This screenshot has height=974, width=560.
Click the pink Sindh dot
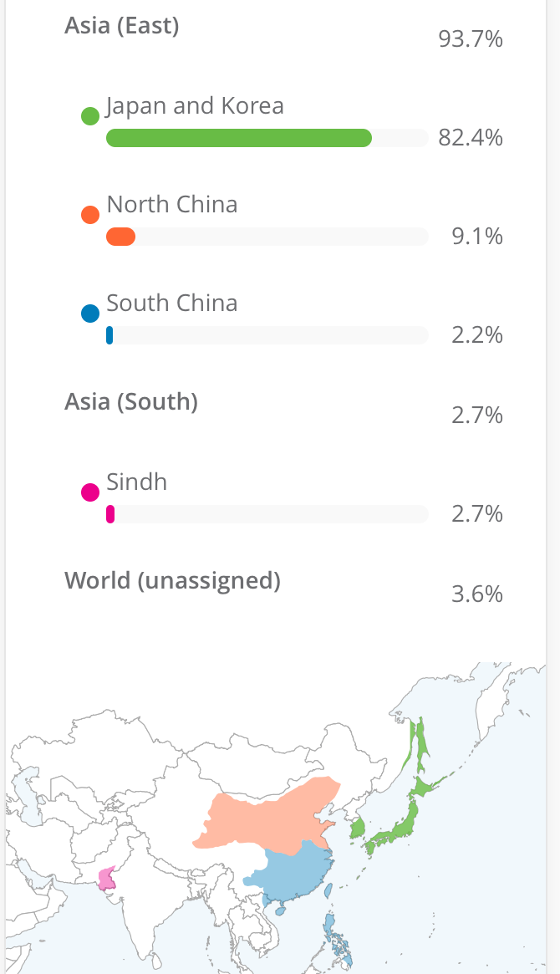(x=90, y=492)
